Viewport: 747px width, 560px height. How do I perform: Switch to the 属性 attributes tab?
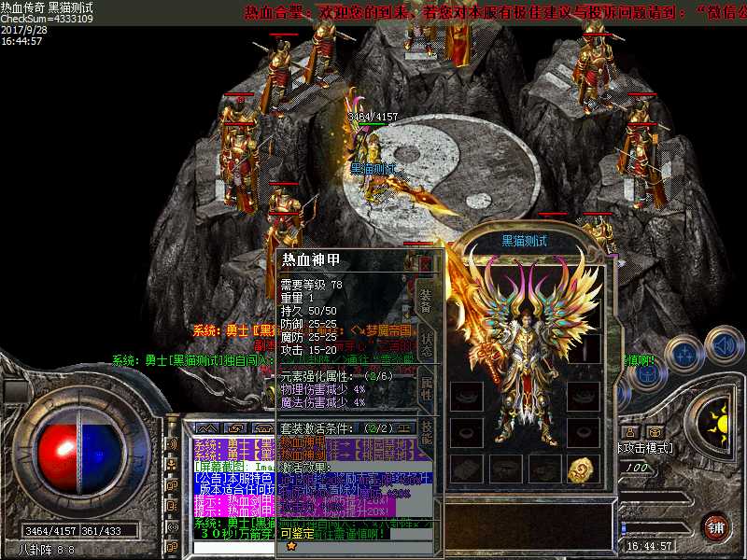click(426, 387)
